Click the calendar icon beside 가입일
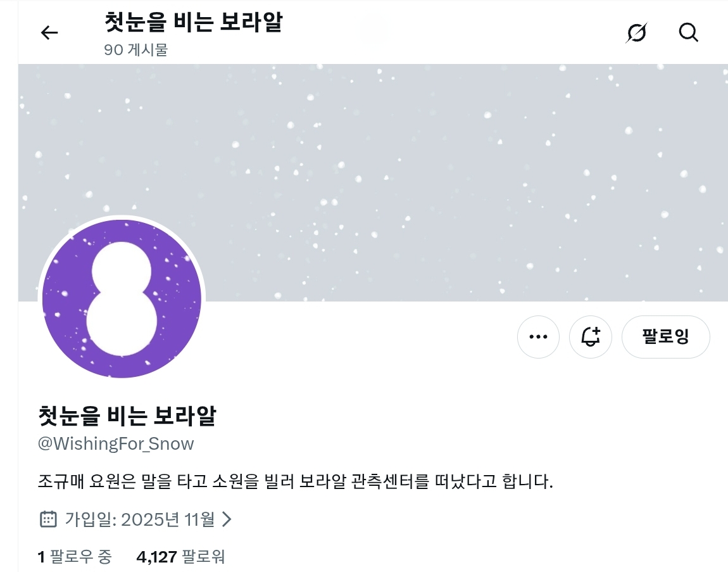 tap(48, 519)
